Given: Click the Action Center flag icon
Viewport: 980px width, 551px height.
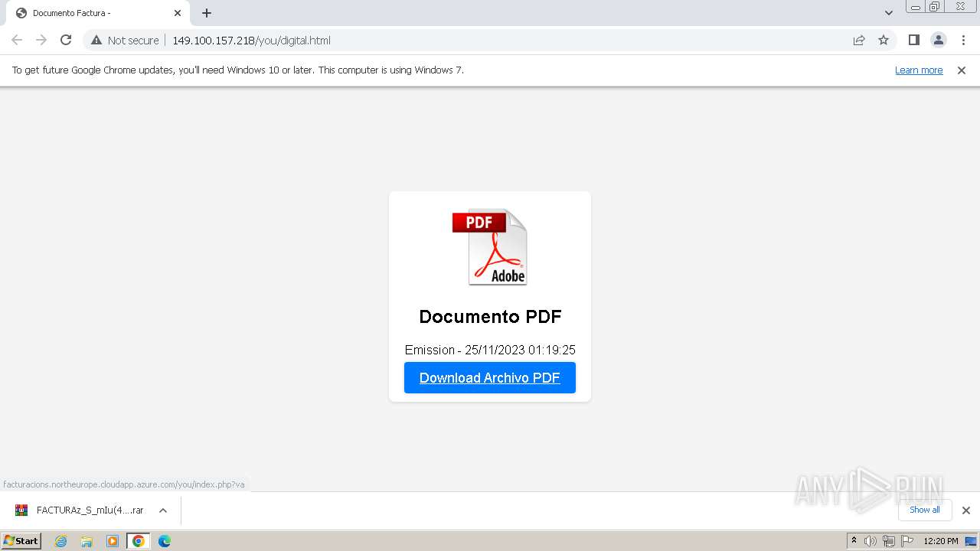Looking at the screenshot, I should [906, 541].
